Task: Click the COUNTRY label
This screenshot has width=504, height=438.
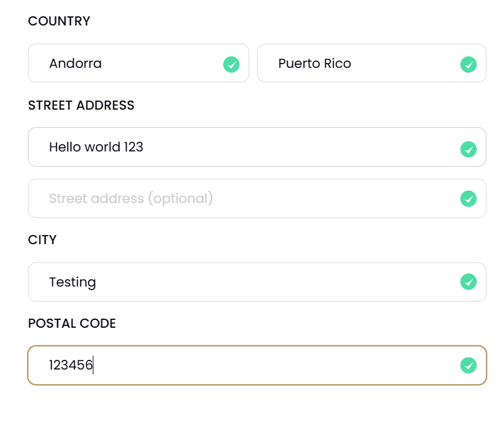Action: [59, 21]
